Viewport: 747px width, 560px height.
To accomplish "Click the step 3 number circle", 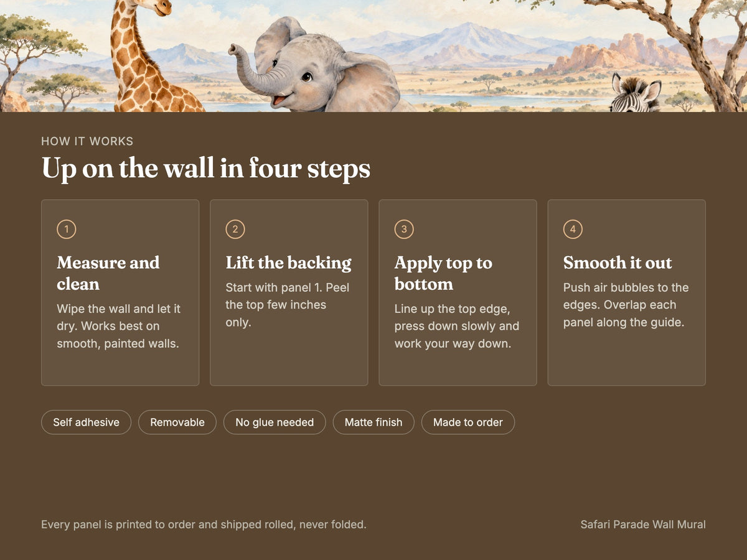I will tap(404, 230).
